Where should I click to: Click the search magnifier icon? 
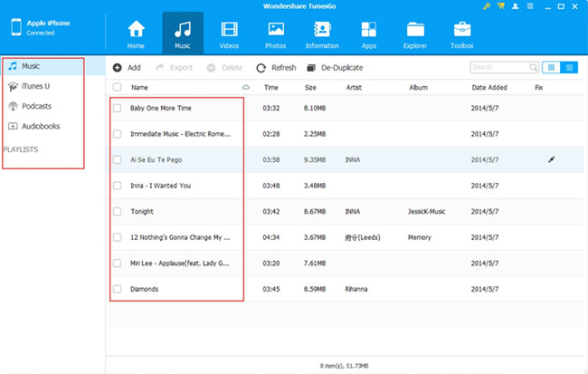click(x=533, y=67)
